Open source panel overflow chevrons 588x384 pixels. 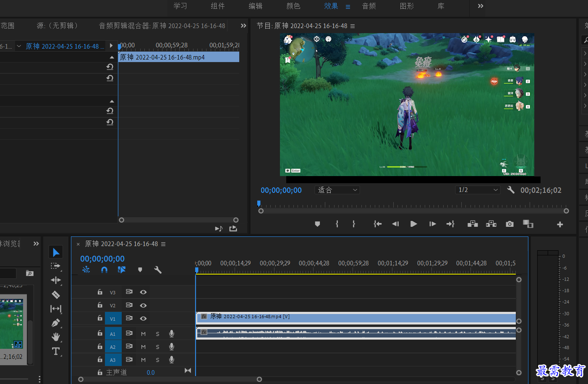[x=243, y=26]
